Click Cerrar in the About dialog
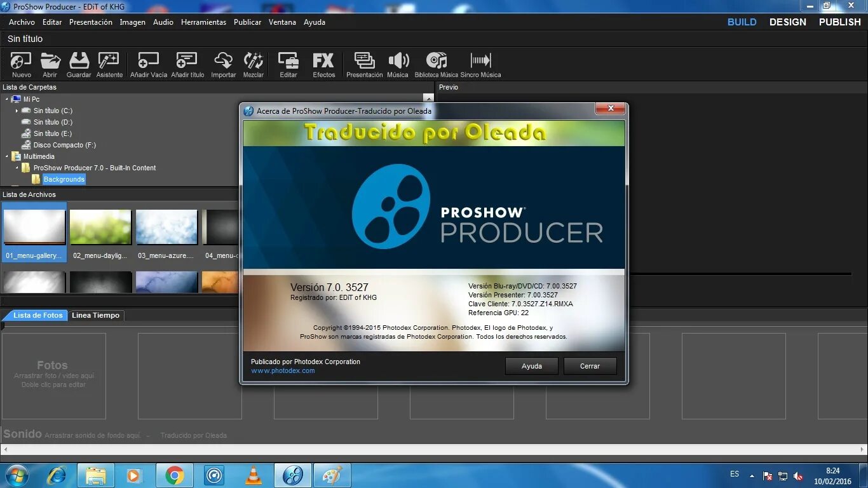Viewport: 868px width, 488px height. tap(590, 366)
